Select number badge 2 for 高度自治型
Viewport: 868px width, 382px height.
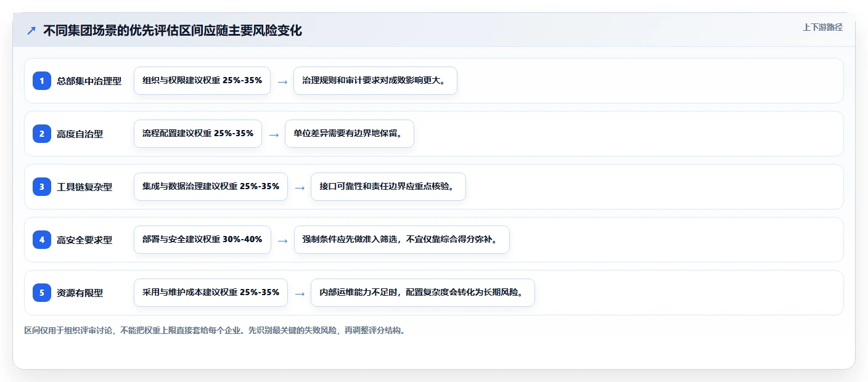(42, 134)
